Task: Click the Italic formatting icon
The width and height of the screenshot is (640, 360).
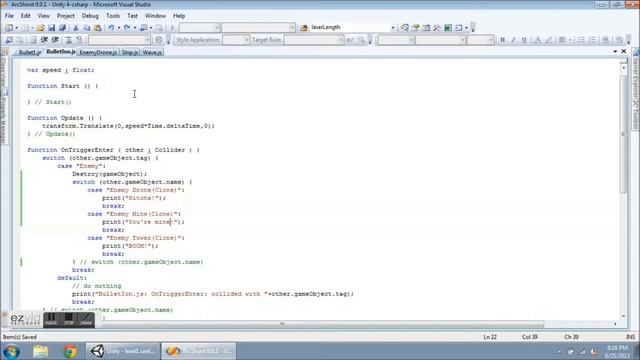Action: [x=513, y=40]
